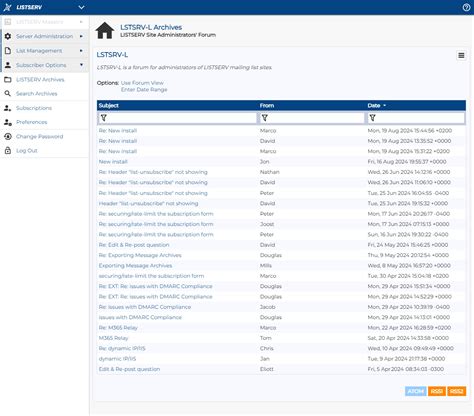Image resolution: width=474 pixels, height=416 pixels.
Task: Focus the From filter input field
Action: [x=312, y=118]
